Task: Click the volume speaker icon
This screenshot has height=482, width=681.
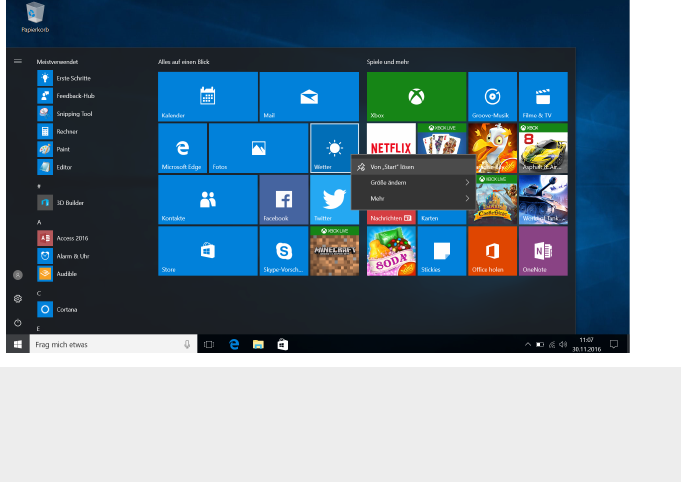Action: [563, 344]
